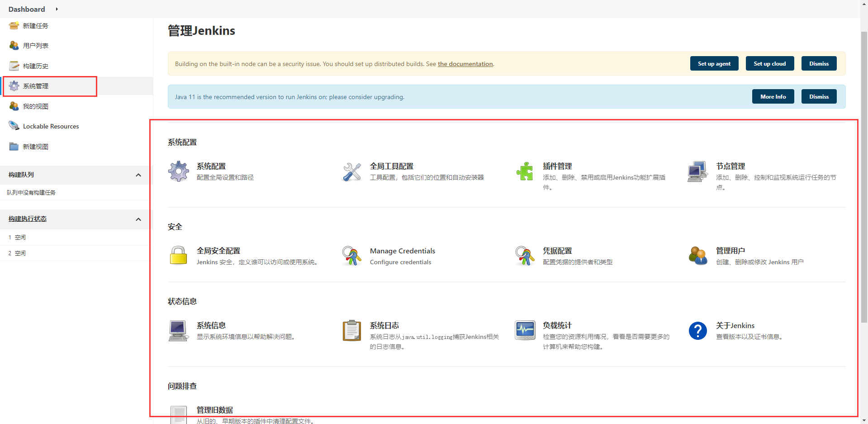Open 我的视图 in sidebar
868x424 pixels.
point(36,106)
